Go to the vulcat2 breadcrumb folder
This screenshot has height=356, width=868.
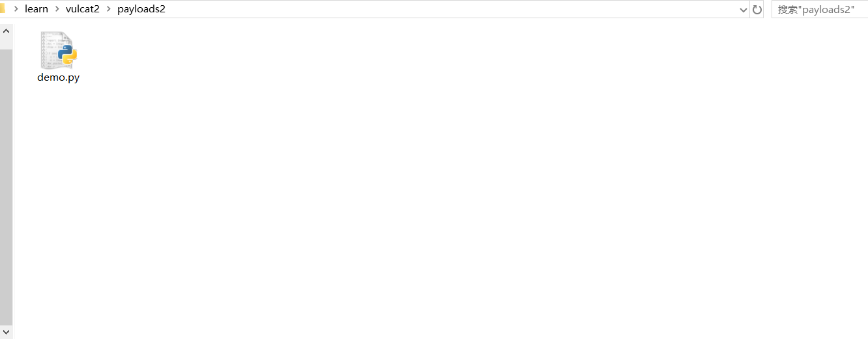point(83,9)
